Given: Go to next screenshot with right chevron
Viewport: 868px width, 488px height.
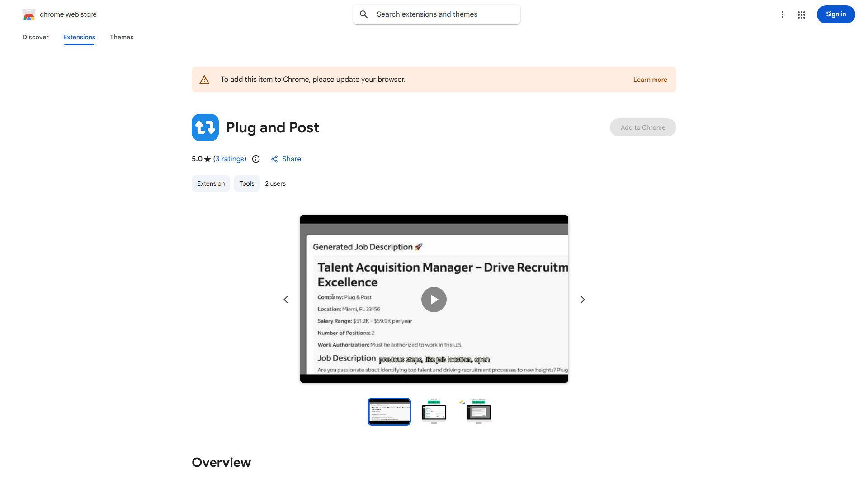Looking at the screenshot, I should point(583,300).
